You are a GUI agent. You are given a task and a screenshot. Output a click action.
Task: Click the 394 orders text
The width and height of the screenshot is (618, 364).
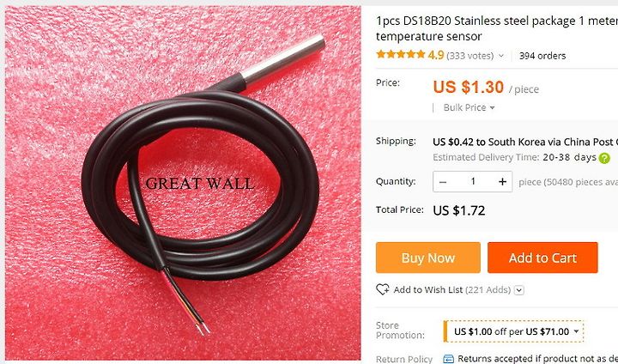[542, 56]
